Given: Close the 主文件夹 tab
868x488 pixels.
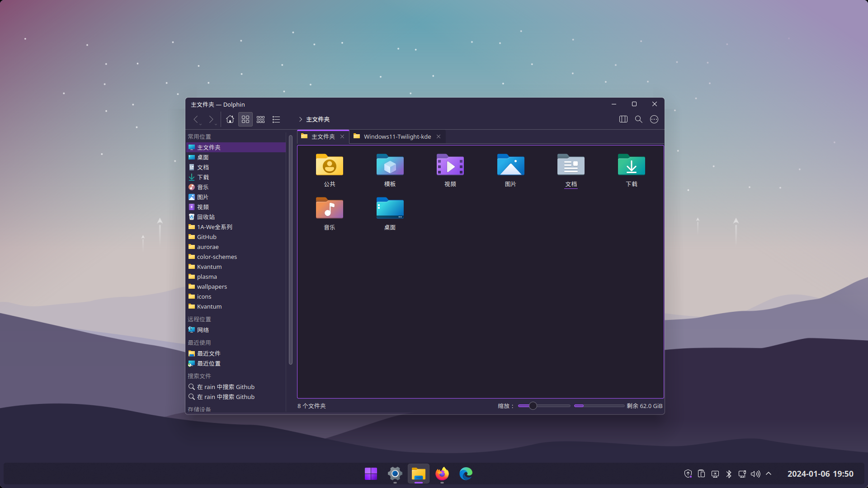Looking at the screenshot, I should point(342,136).
